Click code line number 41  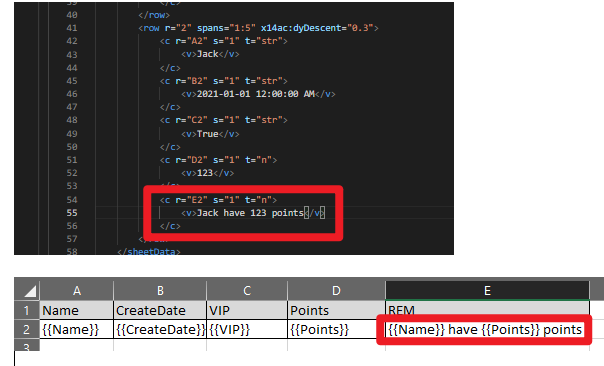coord(72,28)
